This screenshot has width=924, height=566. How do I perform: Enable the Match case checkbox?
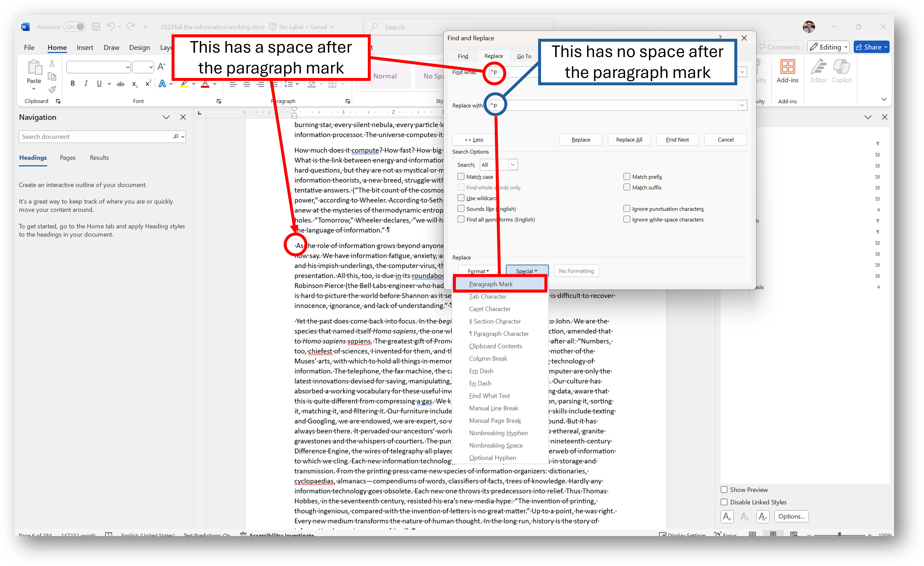coord(461,176)
